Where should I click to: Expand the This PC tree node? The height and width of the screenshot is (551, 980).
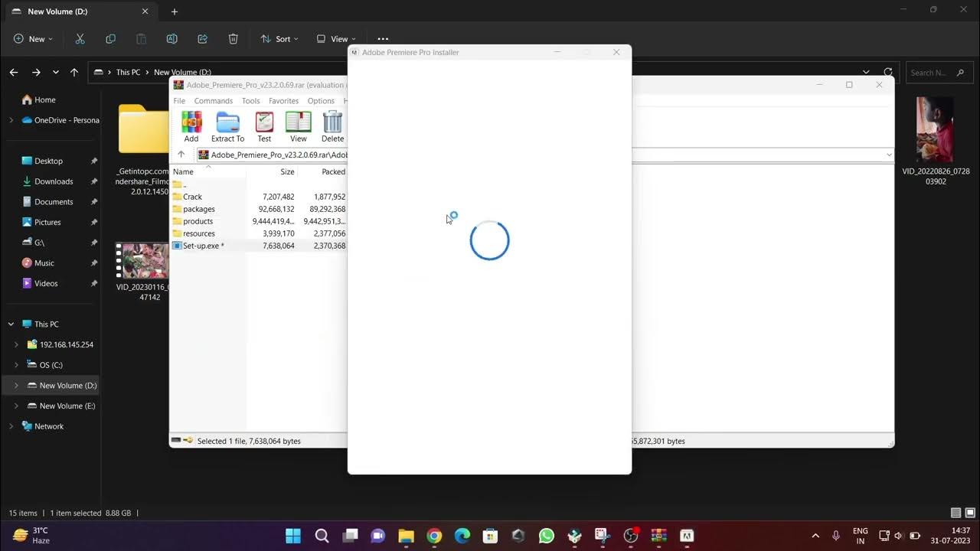[x=11, y=324]
